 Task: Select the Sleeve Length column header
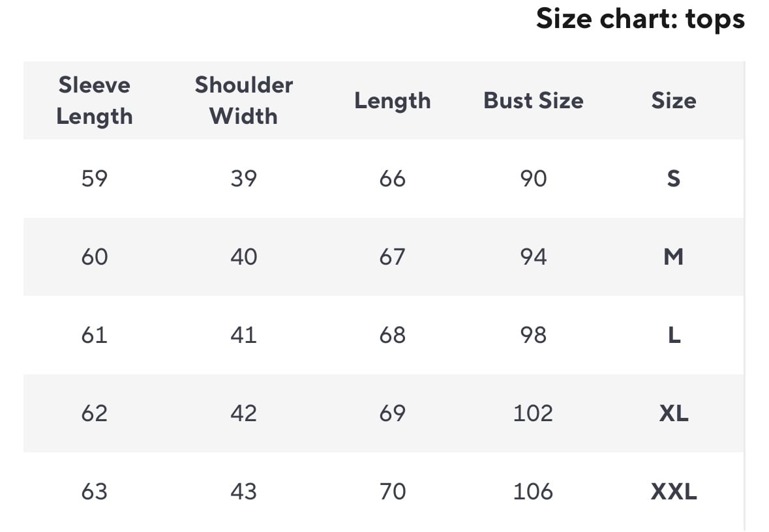tap(95, 100)
